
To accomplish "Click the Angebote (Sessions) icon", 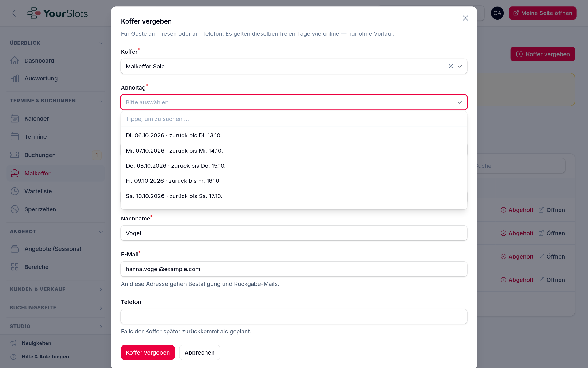I will click(15, 249).
